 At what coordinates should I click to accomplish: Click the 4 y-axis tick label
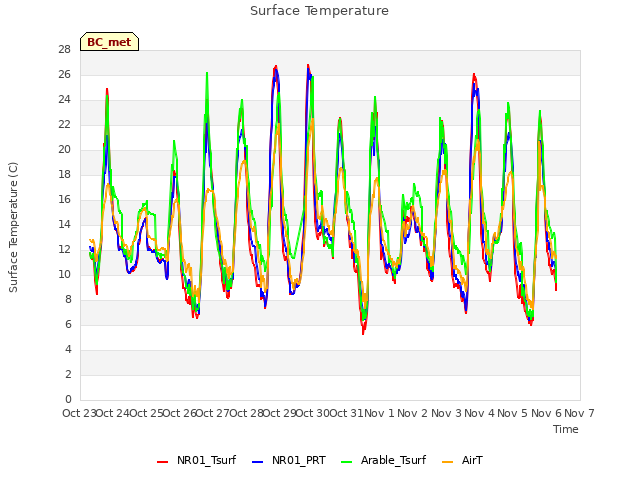tap(68, 349)
